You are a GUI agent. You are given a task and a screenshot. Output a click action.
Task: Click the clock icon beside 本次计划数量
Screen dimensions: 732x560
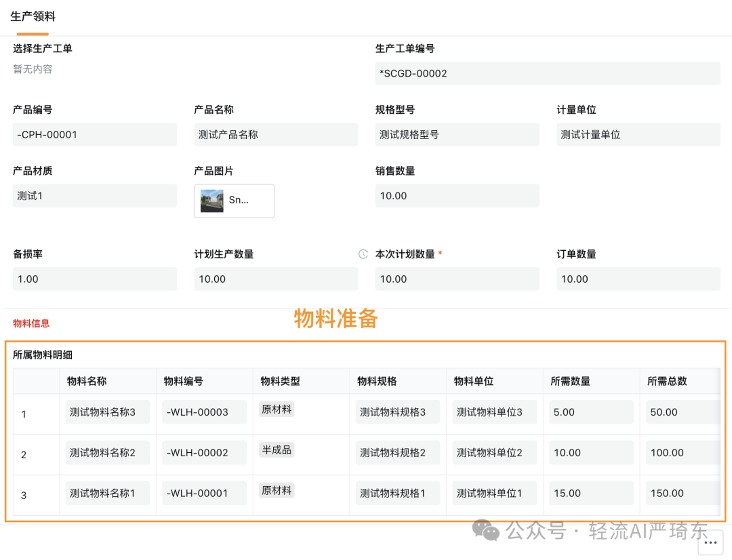pyautogui.click(x=363, y=254)
